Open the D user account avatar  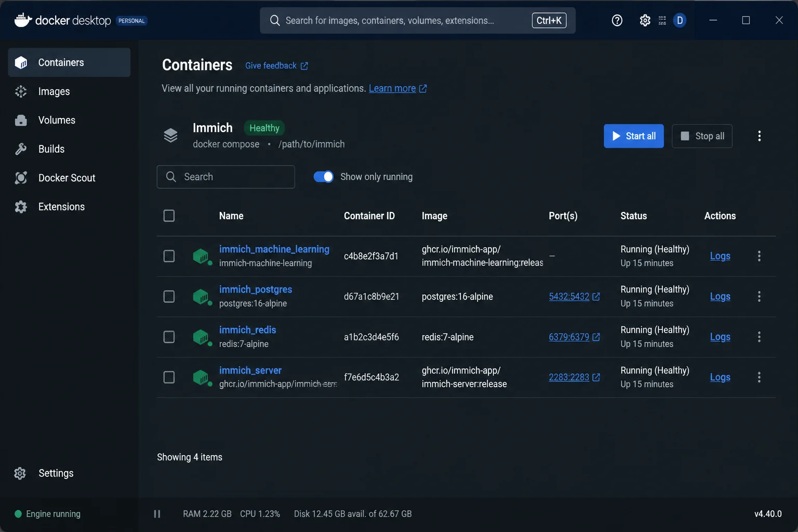(x=680, y=20)
